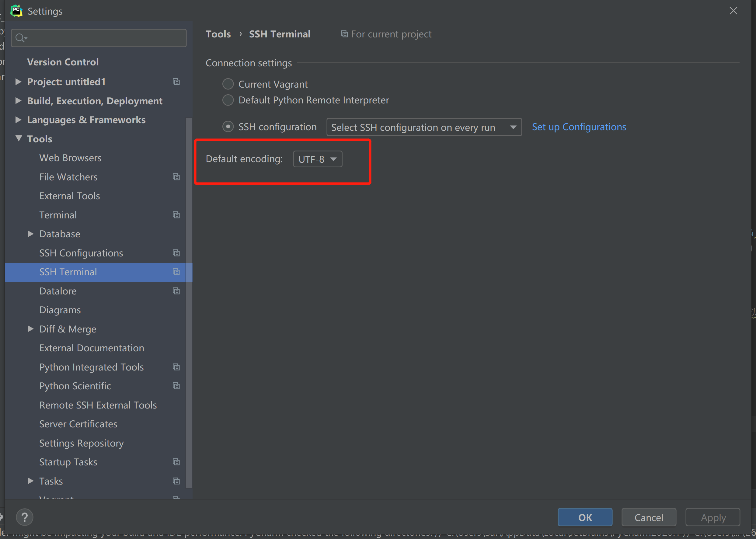Click project-level icon beside Python Integrated Tools
This screenshot has height=539, width=756.
pyautogui.click(x=176, y=367)
